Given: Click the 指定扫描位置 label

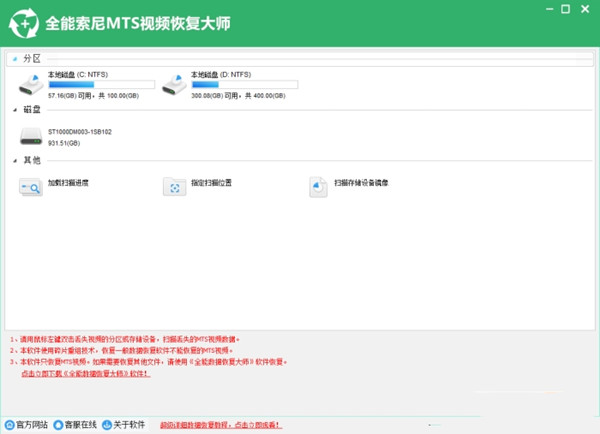Looking at the screenshot, I should [x=211, y=183].
